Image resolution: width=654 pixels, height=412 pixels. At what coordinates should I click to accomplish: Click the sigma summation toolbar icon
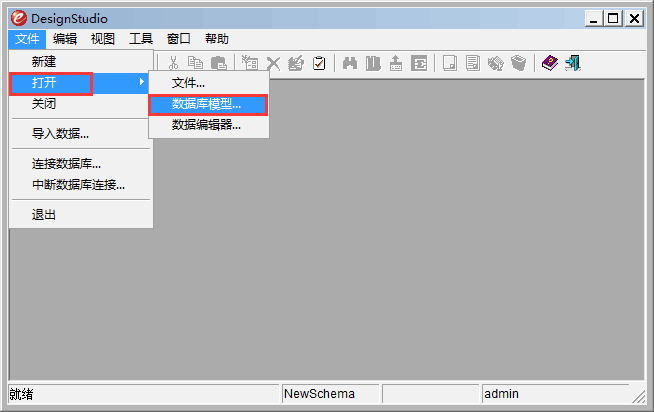419,63
